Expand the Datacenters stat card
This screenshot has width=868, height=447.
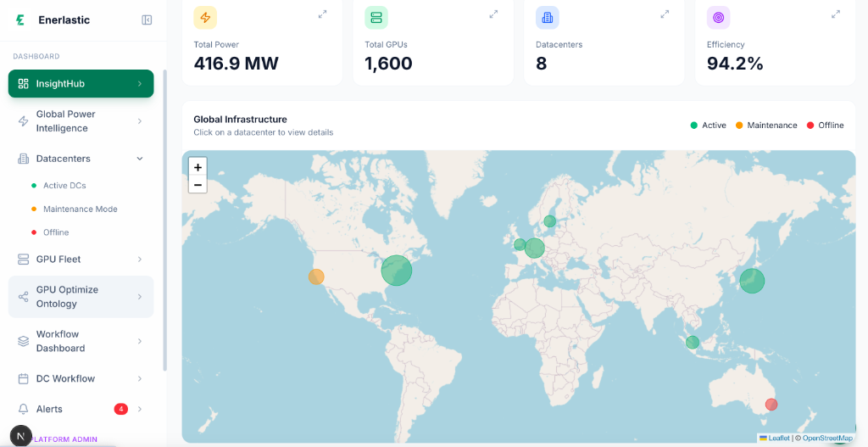(665, 14)
